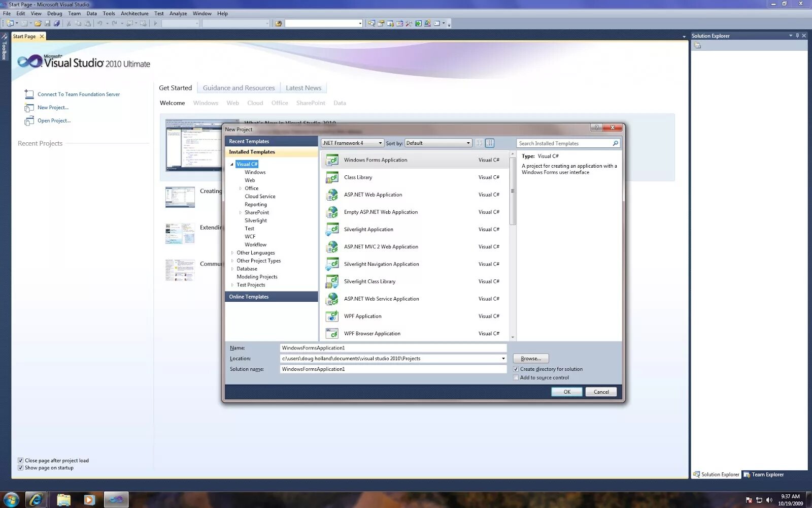Open the Toolbox toolbar icon (wrench and hammer)
Image resolution: width=812 pixels, height=508 pixels.
(409, 23)
